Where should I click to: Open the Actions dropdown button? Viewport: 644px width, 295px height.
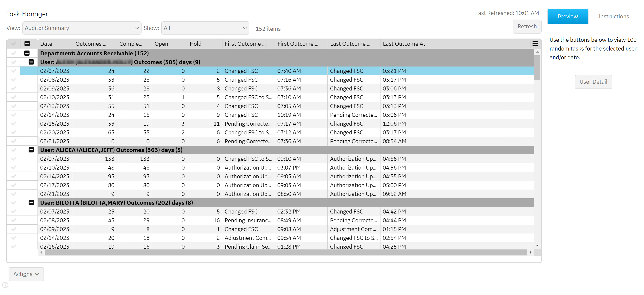coord(26,274)
